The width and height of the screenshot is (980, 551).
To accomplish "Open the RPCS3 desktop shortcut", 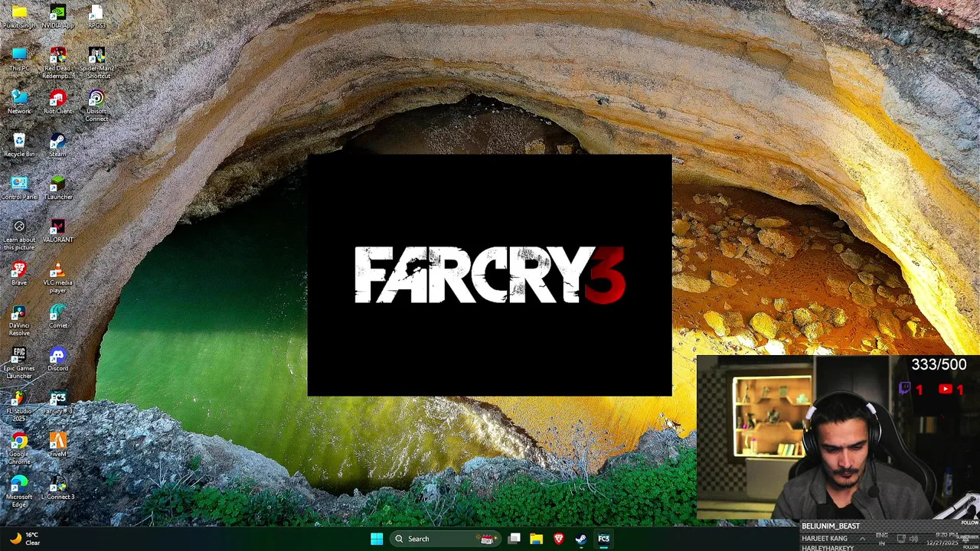I will click(96, 17).
